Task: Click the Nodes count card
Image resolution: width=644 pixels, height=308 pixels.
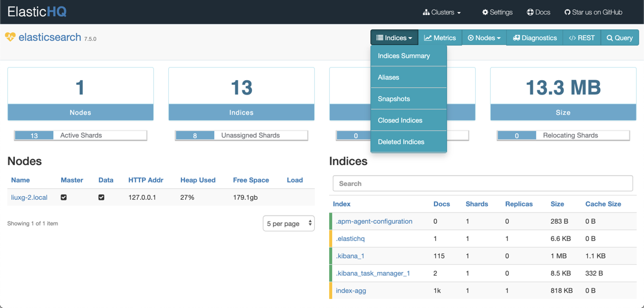Action: [x=80, y=94]
